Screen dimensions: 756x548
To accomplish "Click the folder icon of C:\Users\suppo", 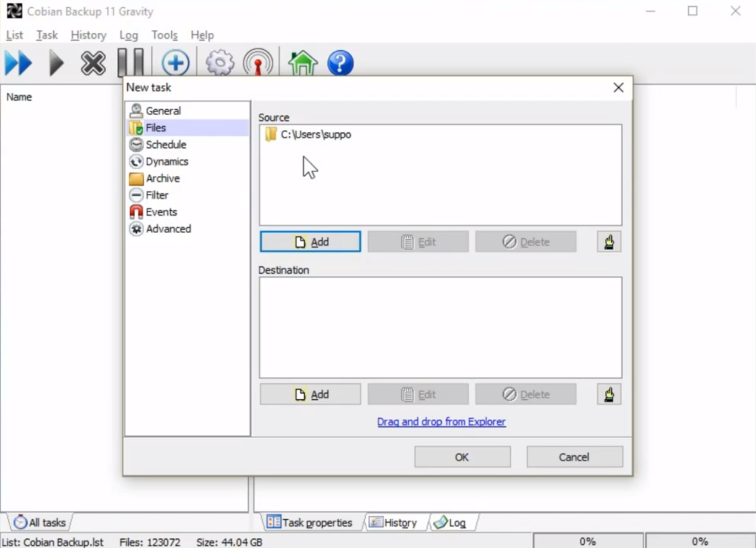I will (271, 135).
